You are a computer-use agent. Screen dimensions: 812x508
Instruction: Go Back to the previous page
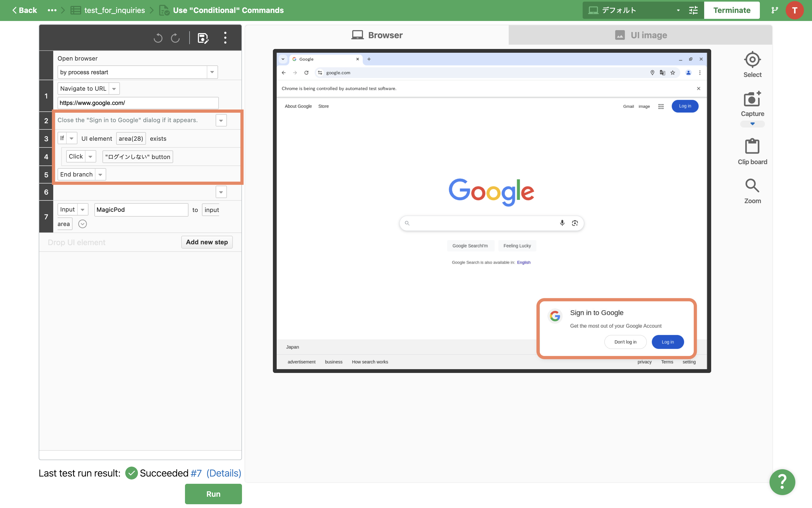click(x=24, y=10)
